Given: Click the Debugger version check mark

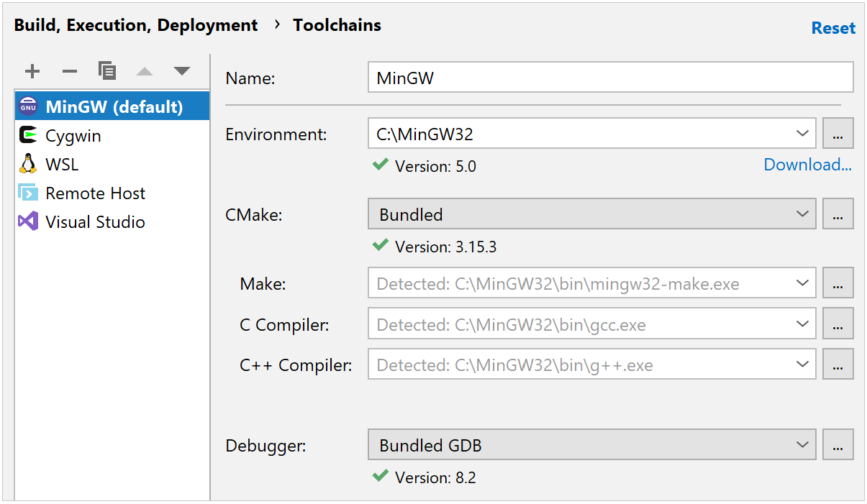Looking at the screenshot, I should point(381,476).
